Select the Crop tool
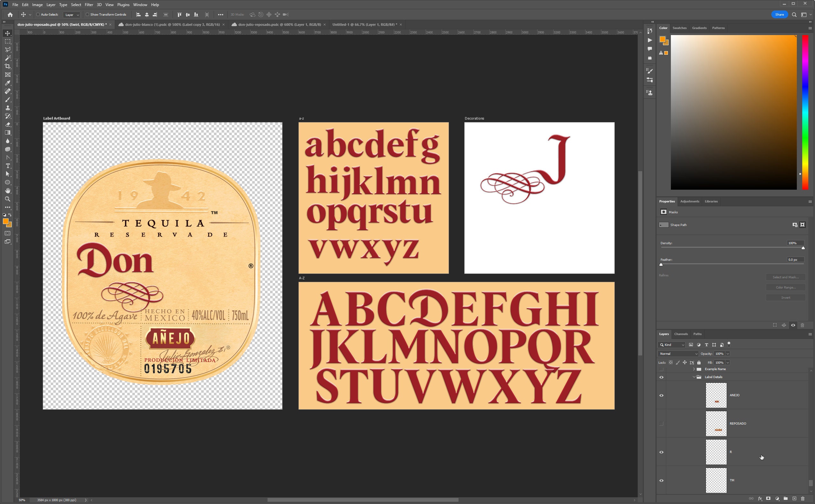The image size is (815, 504). coord(7,66)
